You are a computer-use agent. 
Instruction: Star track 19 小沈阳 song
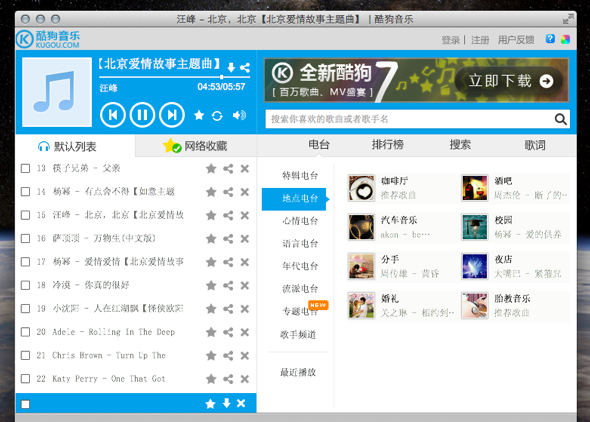(211, 308)
